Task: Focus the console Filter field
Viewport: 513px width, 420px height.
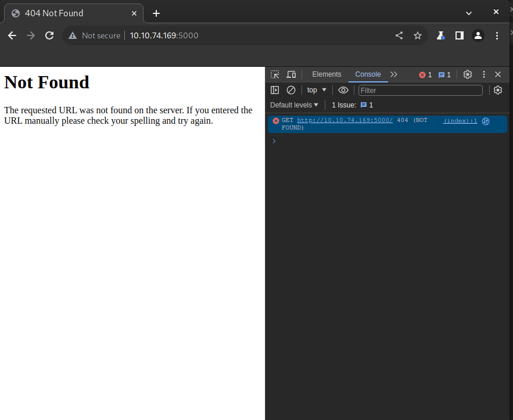Action: 421,90
